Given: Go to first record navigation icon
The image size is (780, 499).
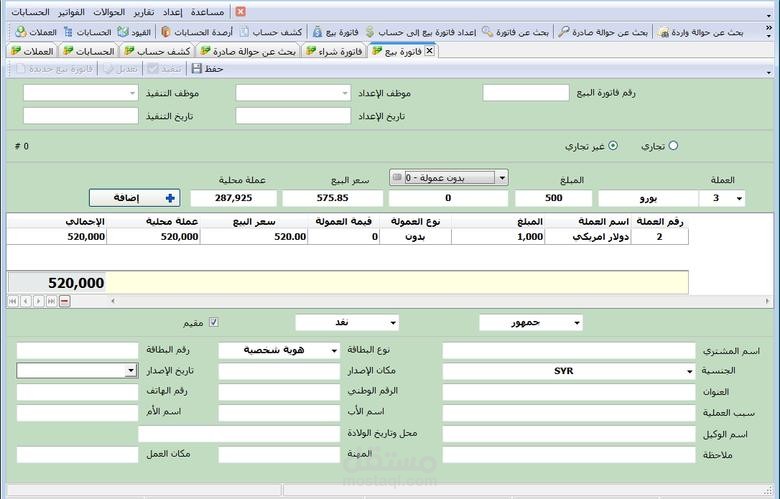Looking at the screenshot, I should 12,301.
